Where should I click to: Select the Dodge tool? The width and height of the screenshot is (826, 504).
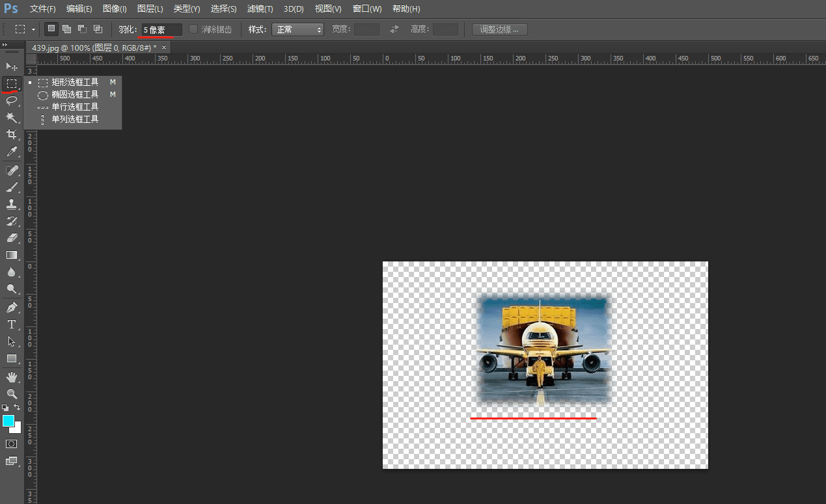click(12, 289)
